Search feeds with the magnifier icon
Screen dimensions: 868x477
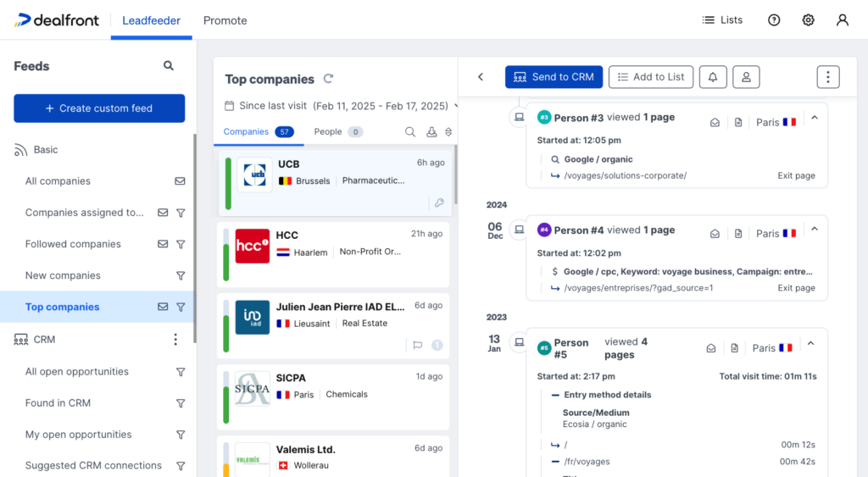pyautogui.click(x=169, y=66)
